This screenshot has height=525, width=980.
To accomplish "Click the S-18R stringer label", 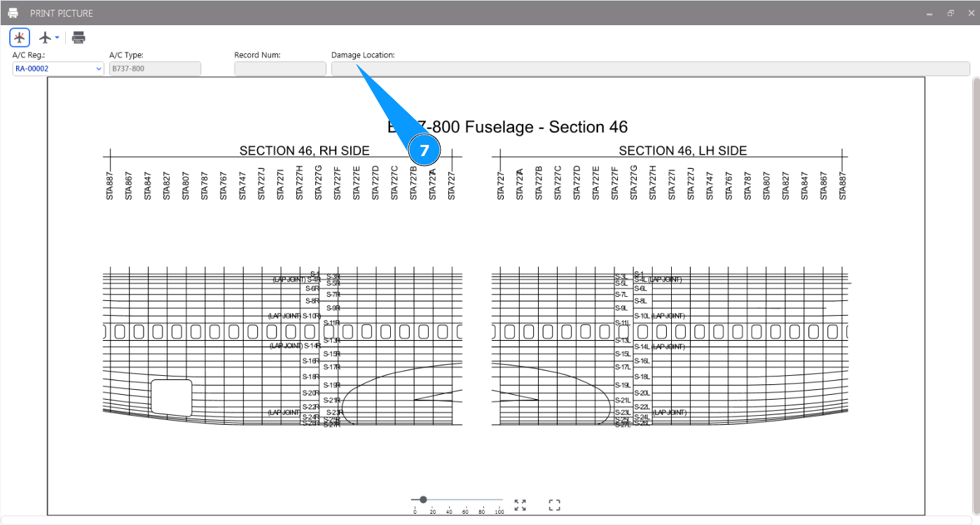I will [311, 377].
